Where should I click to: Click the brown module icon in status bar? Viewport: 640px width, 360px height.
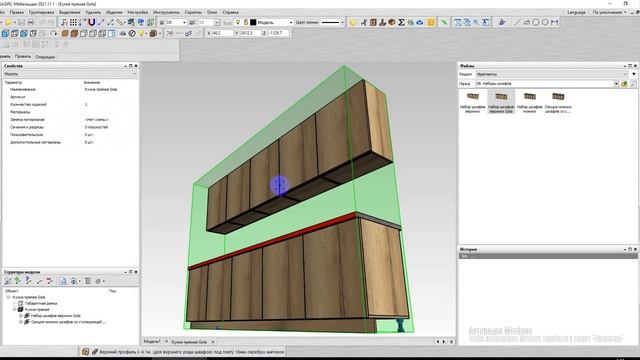85,351
